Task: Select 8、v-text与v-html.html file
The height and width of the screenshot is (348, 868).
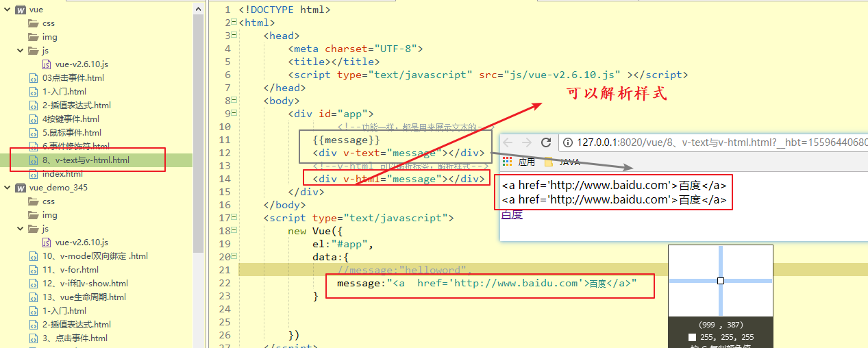Action: pyautogui.click(x=86, y=160)
